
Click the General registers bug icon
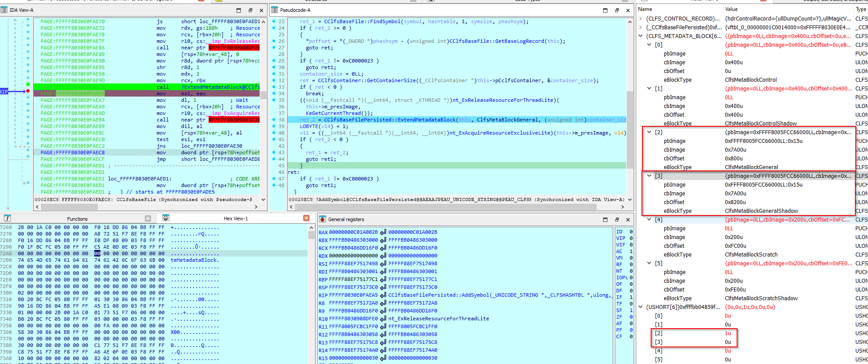point(322,219)
